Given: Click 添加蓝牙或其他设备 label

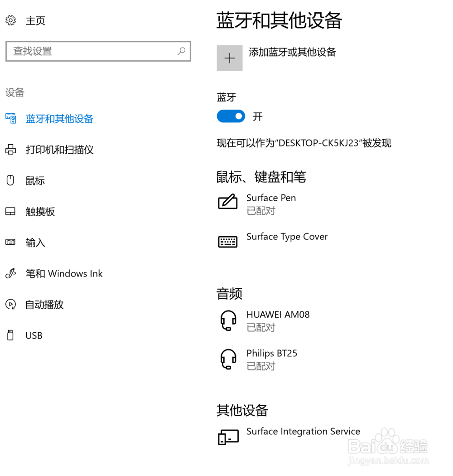Looking at the screenshot, I should [292, 52].
